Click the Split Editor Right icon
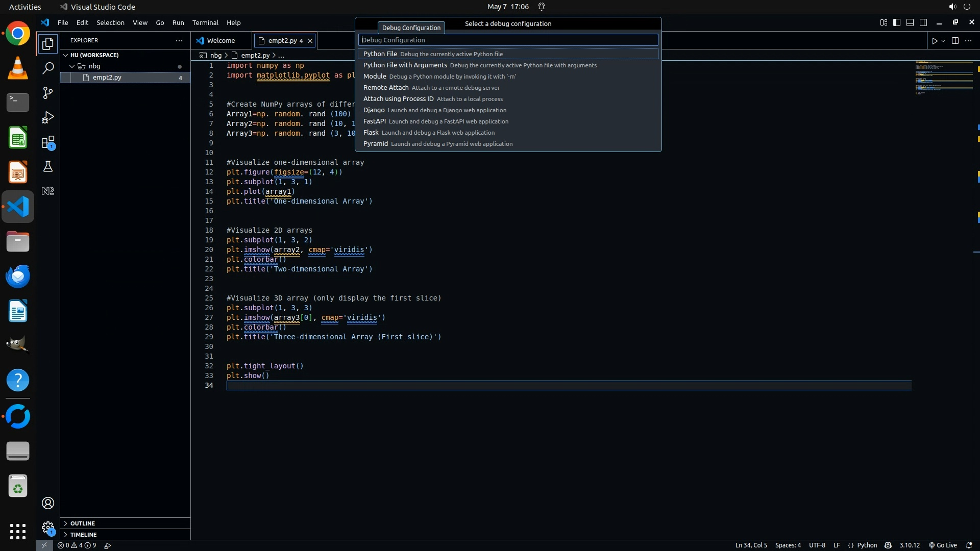The image size is (980, 551). click(955, 41)
